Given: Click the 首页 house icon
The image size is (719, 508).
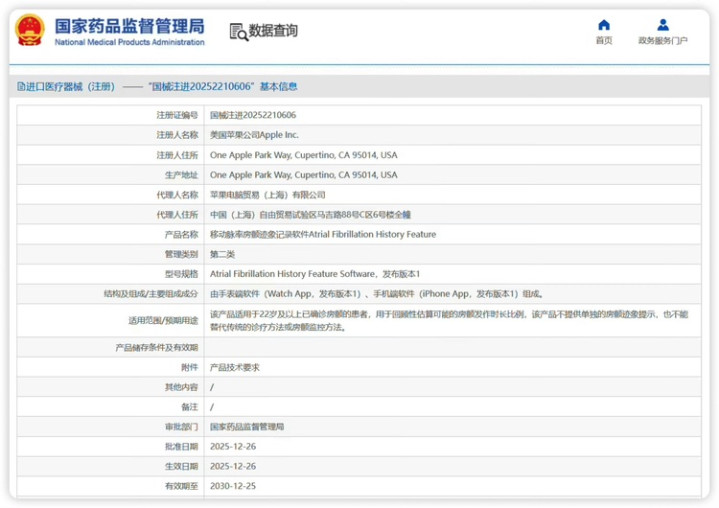Looking at the screenshot, I should tap(604, 25).
